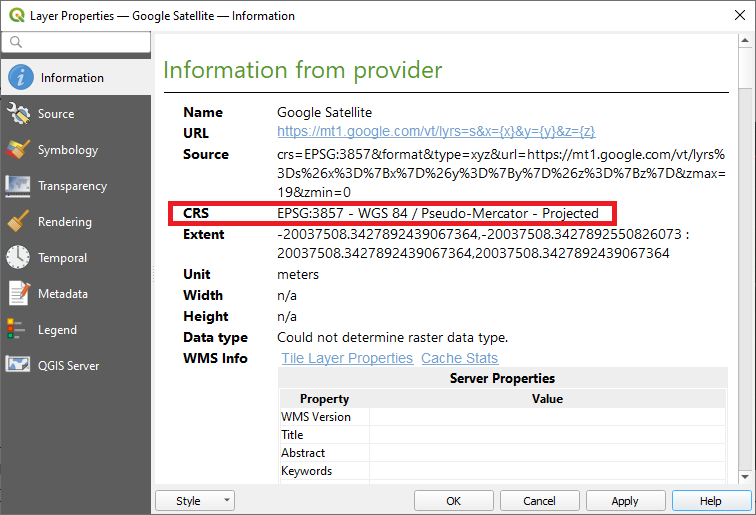Open Symbology paintbrush icon
The image size is (756, 515).
pos(19,149)
